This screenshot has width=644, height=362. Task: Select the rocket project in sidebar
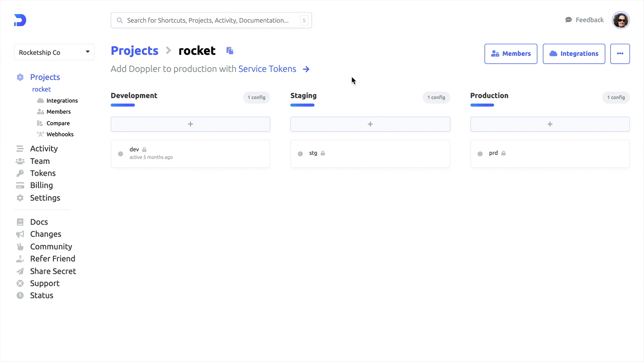41,89
